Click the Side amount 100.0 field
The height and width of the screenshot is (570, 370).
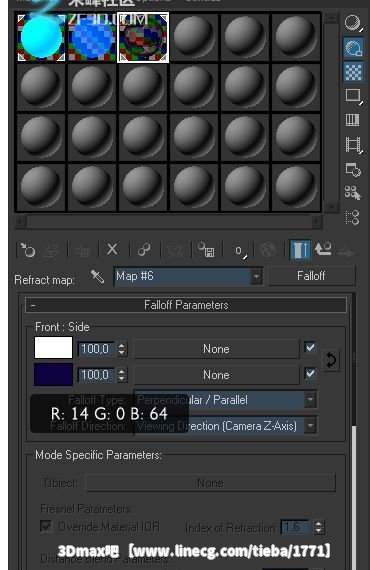97,375
